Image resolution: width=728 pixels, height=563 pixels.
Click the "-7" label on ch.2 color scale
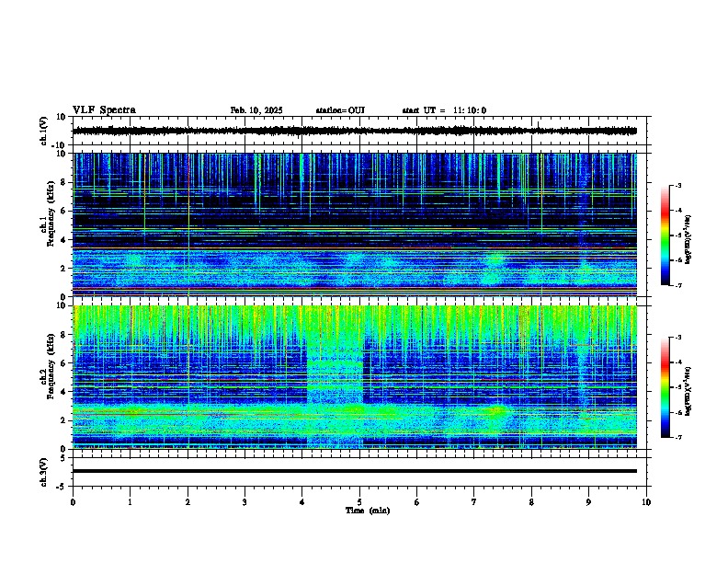click(x=677, y=438)
